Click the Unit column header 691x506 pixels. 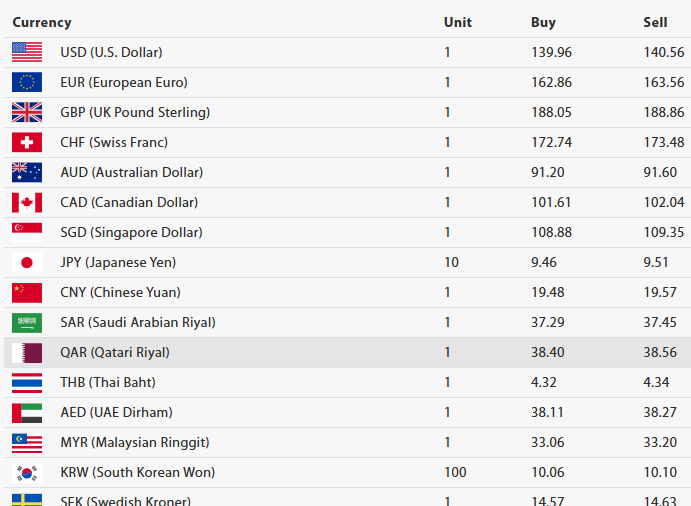(457, 22)
